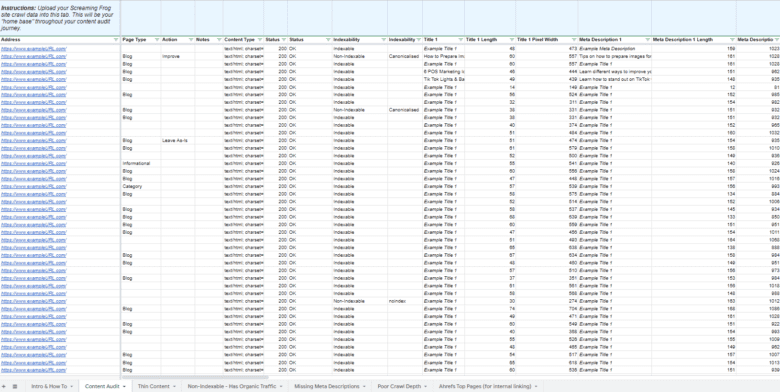Open the filter icon on the Address column
The image size is (780, 392).
[116, 39]
